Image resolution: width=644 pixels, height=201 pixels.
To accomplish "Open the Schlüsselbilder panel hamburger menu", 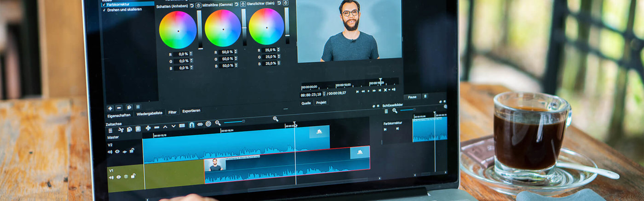I will (x=386, y=111).
